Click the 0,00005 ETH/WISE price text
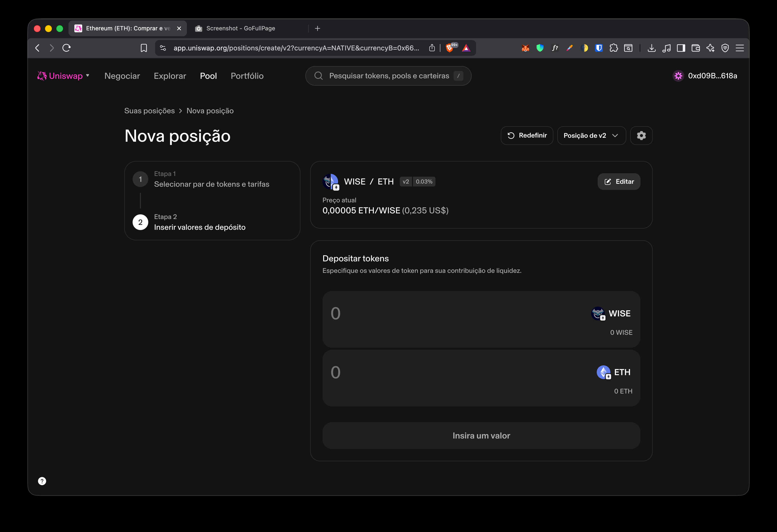Viewport: 777px width, 532px height. tap(361, 211)
